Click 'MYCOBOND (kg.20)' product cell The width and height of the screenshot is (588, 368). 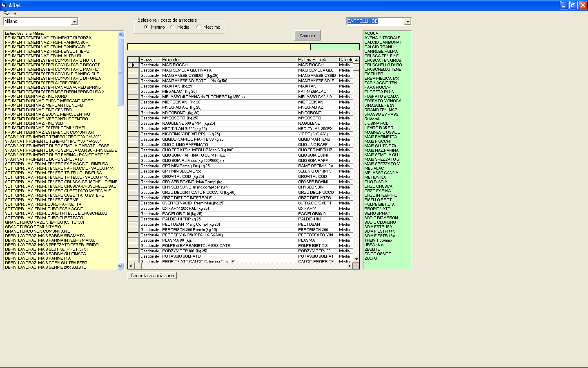(x=229, y=113)
